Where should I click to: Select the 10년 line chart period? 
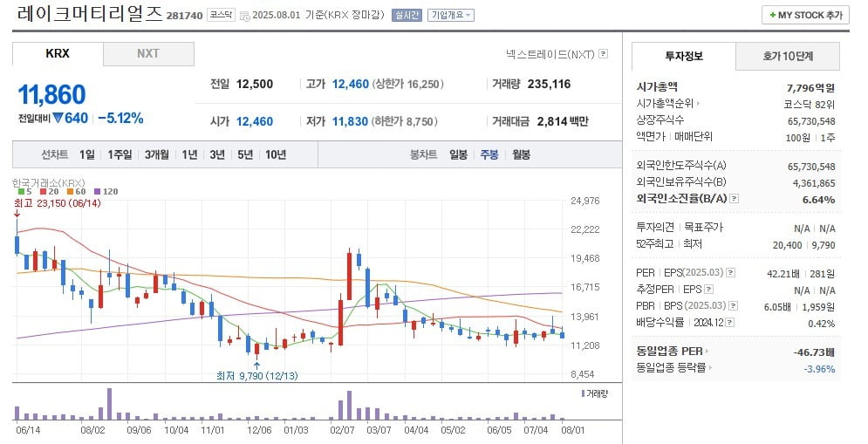click(275, 154)
